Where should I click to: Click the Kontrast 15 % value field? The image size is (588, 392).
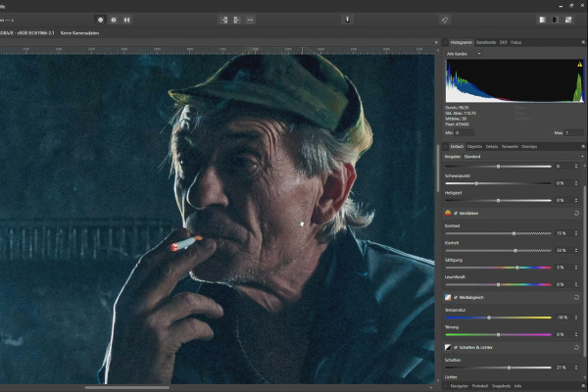[562, 233]
